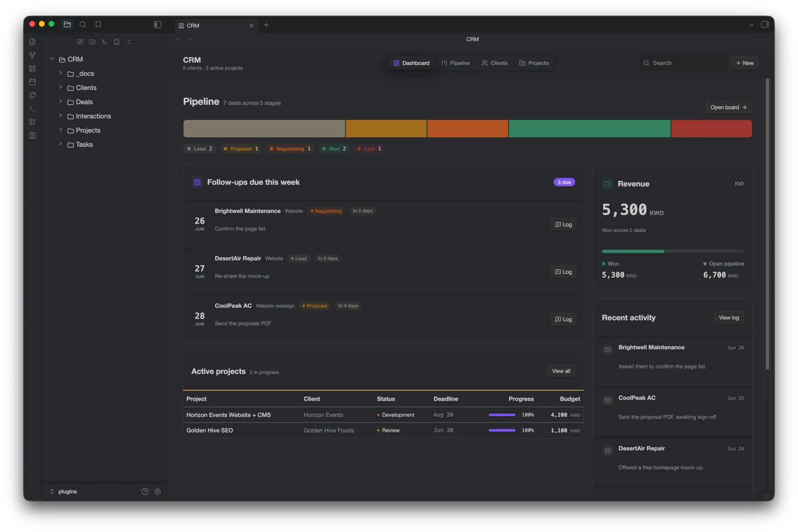
Task: Add a new tab with plus icon
Action: point(266,25)
